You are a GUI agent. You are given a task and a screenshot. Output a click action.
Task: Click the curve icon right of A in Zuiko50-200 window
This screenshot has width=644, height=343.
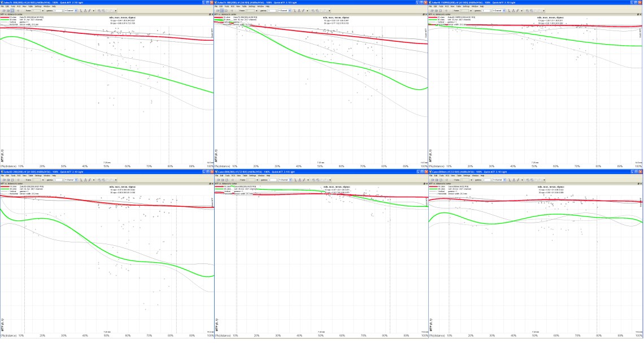point(90,180)
